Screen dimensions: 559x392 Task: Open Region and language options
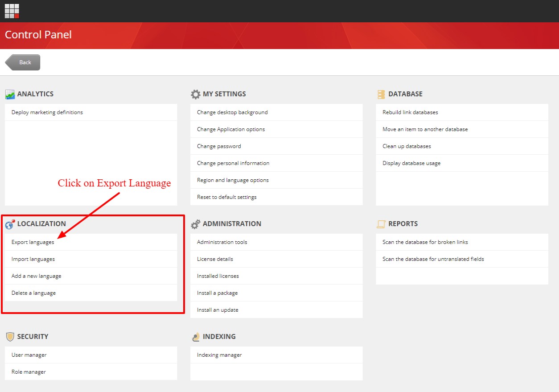[x=233, y=180]
